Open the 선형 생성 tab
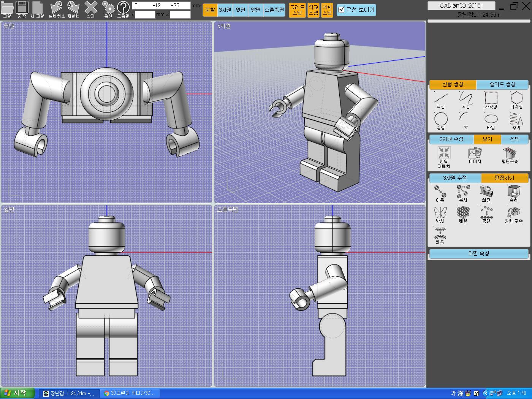This screenshot has width=532, height=399. pyautogui.click(x=453, y=84)
